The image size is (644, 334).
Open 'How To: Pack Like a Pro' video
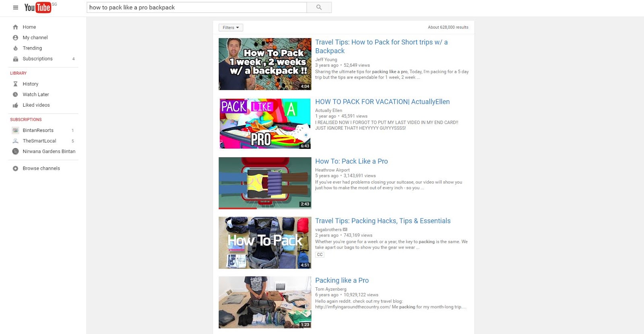[x=351, y=161]
